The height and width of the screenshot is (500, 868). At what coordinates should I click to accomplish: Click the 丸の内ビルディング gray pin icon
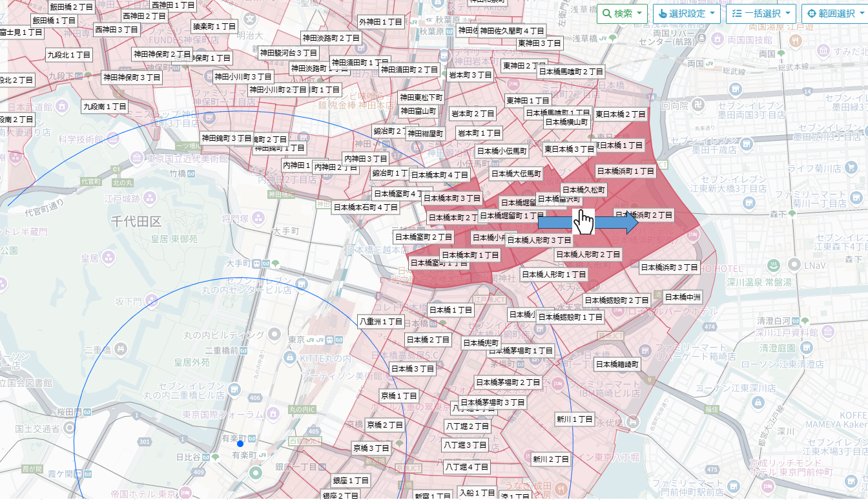click(274, 335)
